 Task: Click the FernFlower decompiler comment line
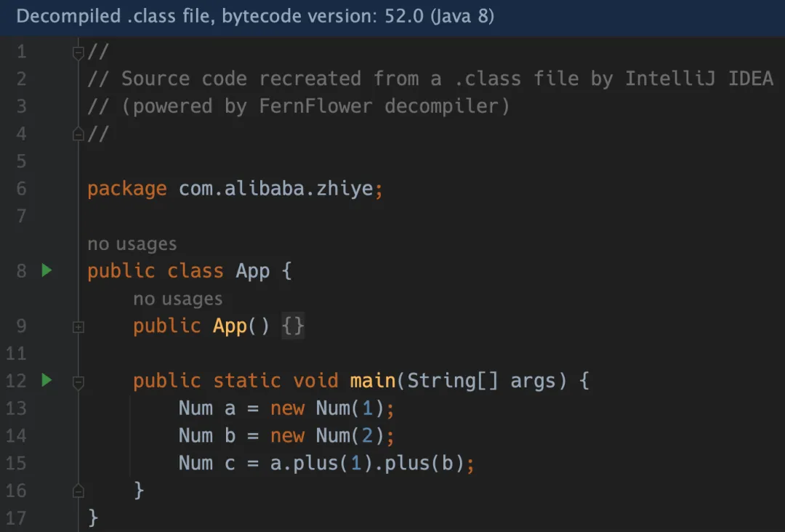299,106
